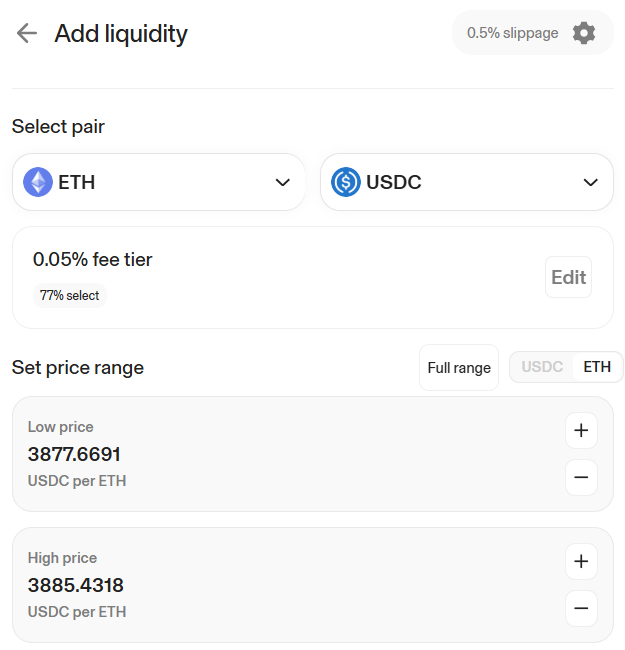Switch price denomination to ETH

(597, 367)
